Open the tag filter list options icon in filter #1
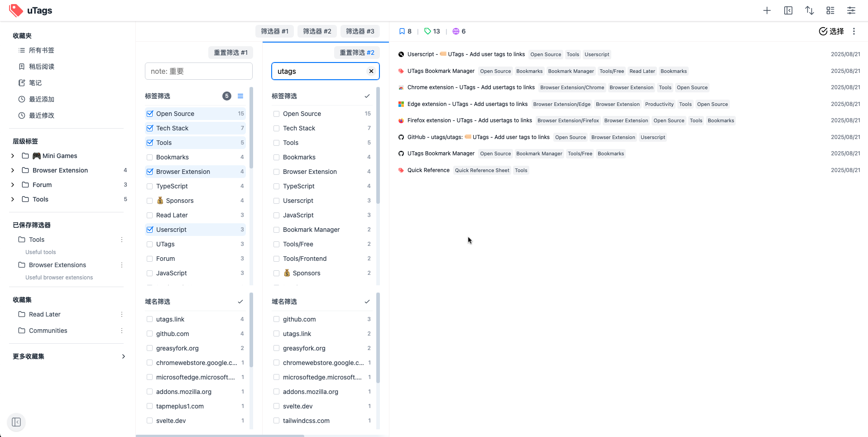 pos(240,96)
